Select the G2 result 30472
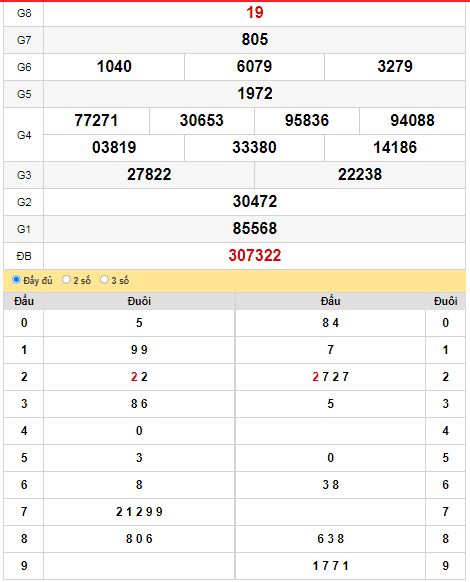The height and width of the screenshot is (582, 470). tap(255, 202)
